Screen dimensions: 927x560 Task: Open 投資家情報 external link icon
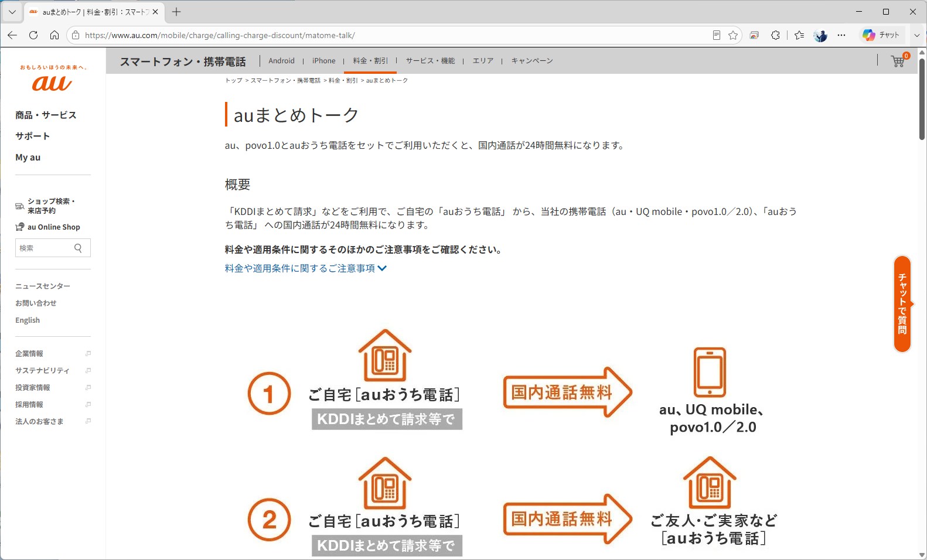tap(88, 387)
